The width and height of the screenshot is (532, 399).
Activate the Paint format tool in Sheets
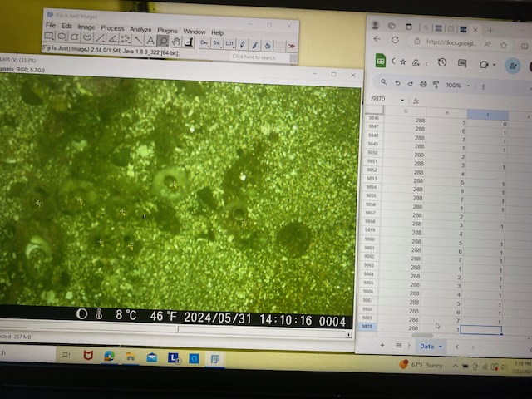click(436, 84)
